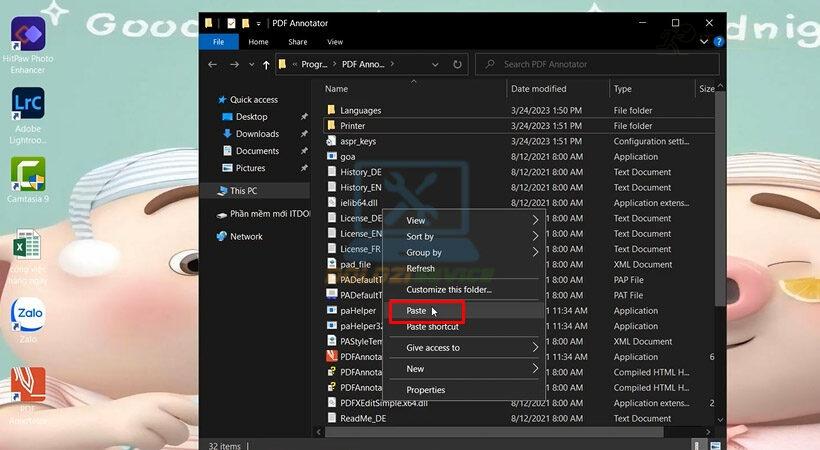Select Paste from the context menu

[416, 311]
